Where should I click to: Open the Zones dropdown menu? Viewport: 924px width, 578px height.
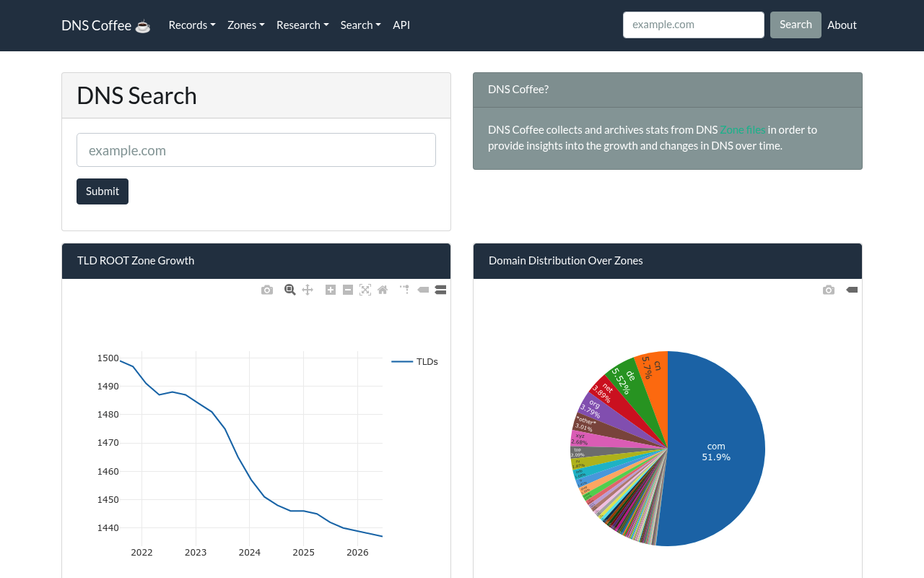(246, 25)
